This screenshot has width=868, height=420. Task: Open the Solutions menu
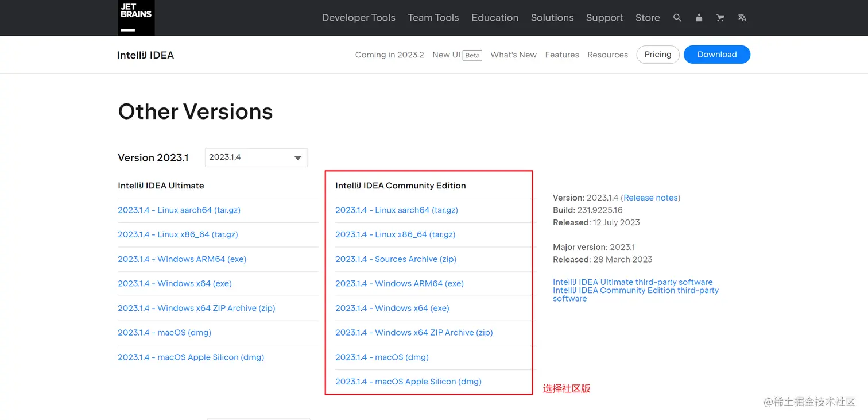coord(552,18)
